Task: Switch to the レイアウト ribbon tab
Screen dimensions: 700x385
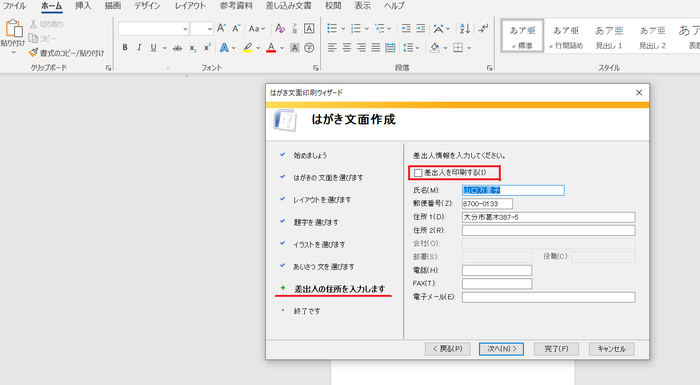Action: [x=190, y=6]
